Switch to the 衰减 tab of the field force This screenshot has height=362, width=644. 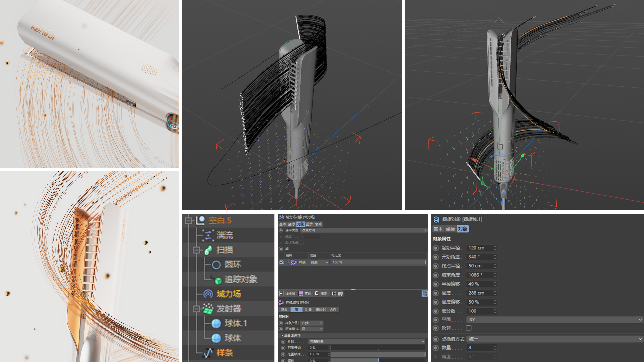(x=318, y=225)
